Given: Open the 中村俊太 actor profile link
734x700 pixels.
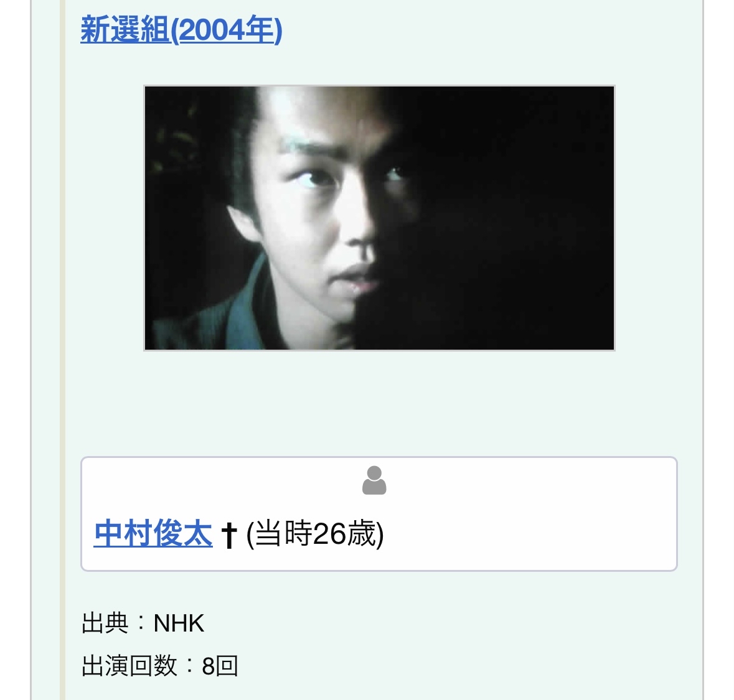Looking at the screenshot, I should pos(153,533).
